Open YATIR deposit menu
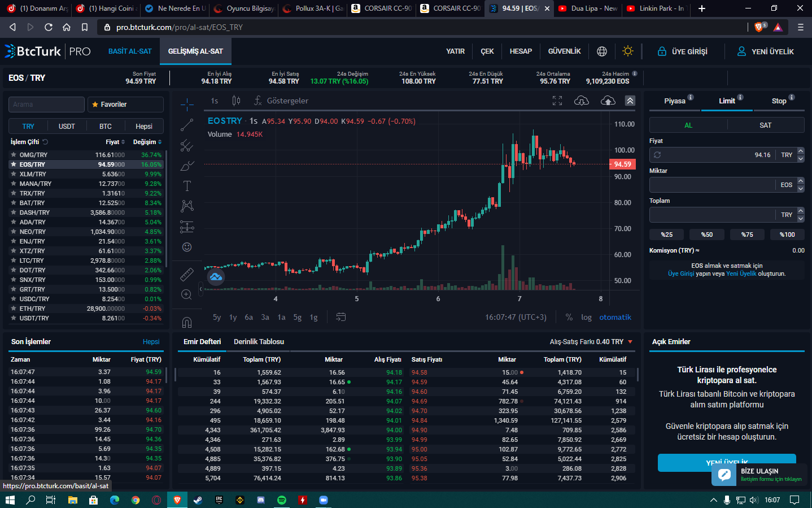Viewport: 812px width, 508px height. click(x=456, y=51)
